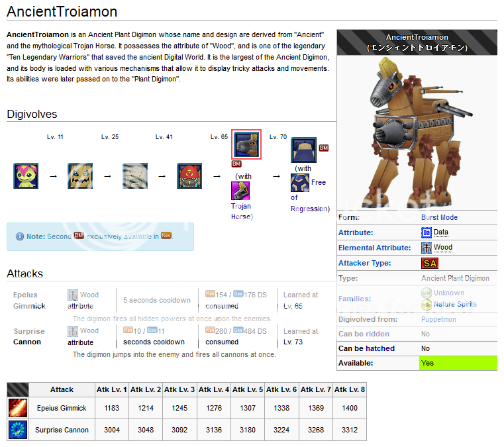Viewport: 504px width, 447px height.
Task: Click the faded third digivolve stage icon
Action: point(134,176)
